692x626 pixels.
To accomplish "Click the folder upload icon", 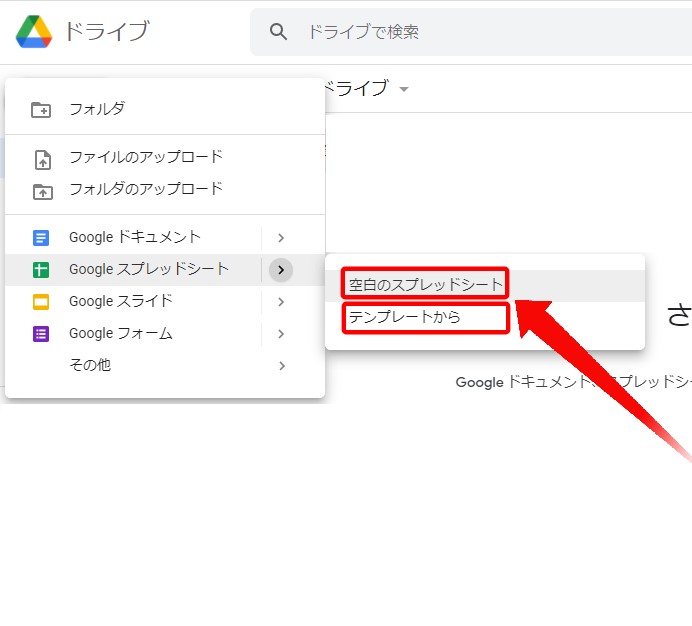I will pyautogui.click(x=43, y=192).
